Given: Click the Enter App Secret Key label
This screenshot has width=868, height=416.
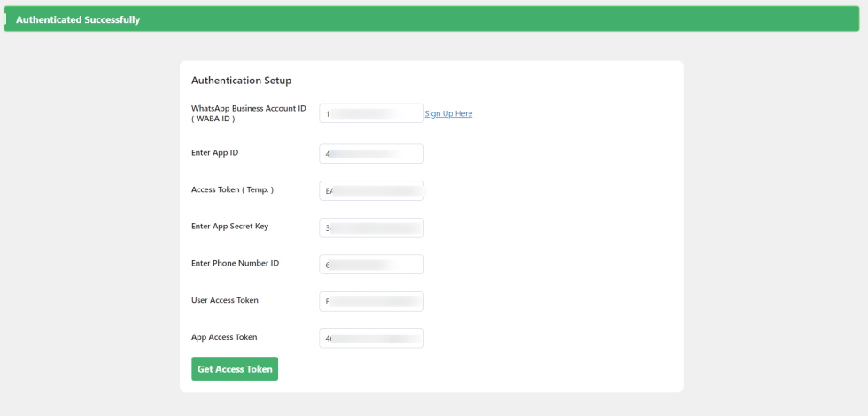Looking at the screenshot, I should pyautogui.click(x=229, y=226).
